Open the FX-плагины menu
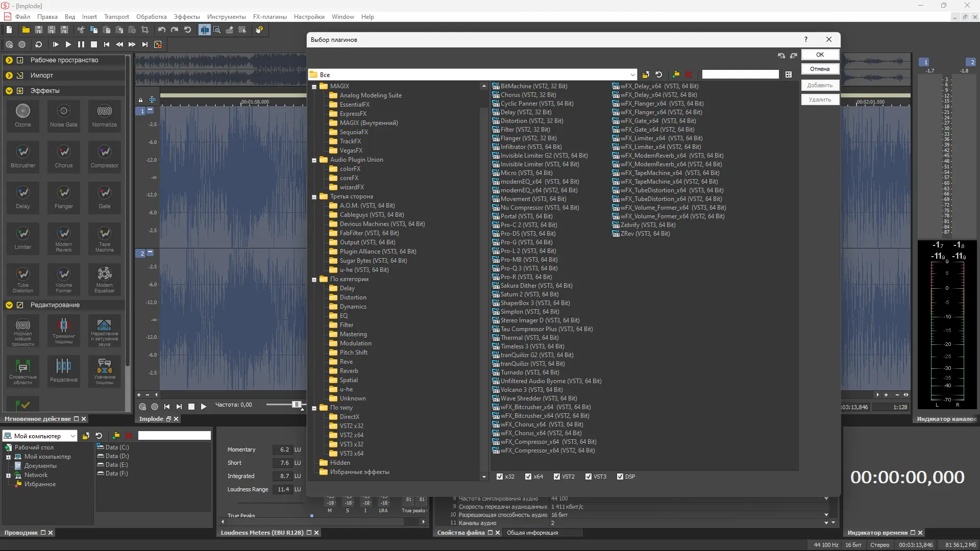The width and height of the screenshot is (980, 551). pos(269,16)
